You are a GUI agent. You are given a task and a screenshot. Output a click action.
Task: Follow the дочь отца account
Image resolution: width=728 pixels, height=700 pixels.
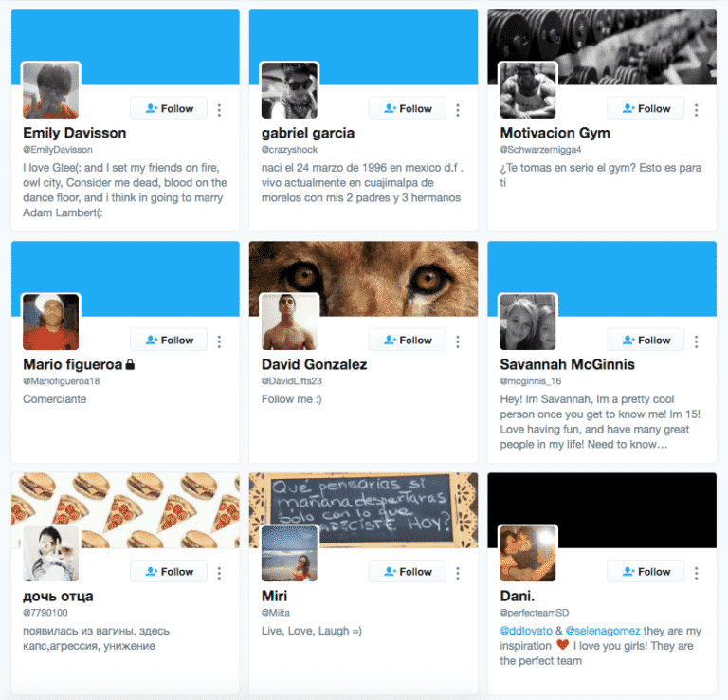(169, 571)
